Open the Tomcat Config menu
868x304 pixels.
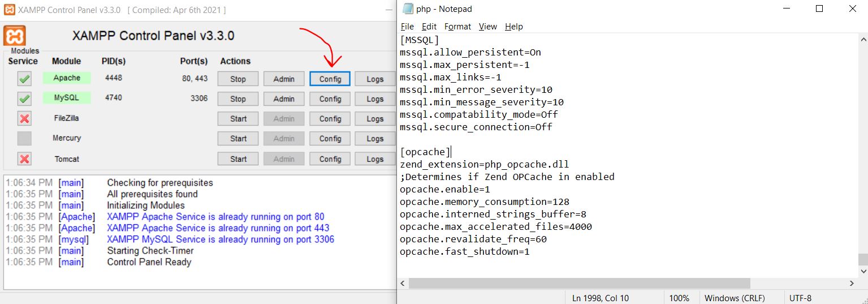330,159
